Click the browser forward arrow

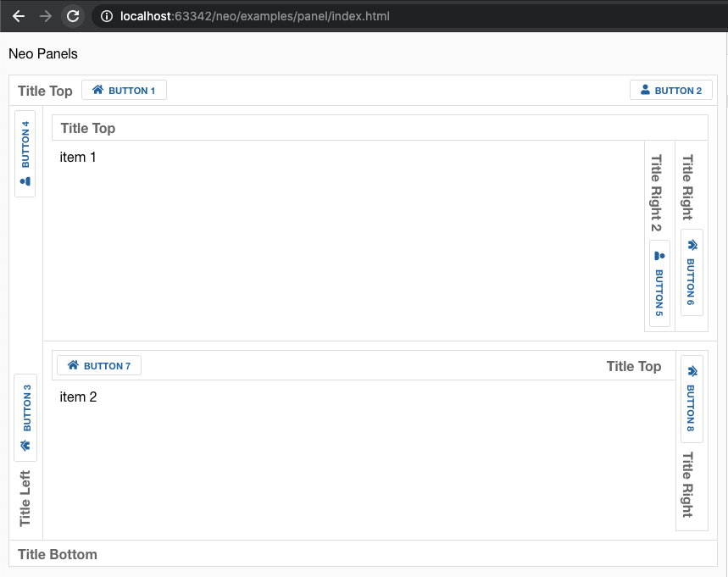46,16
